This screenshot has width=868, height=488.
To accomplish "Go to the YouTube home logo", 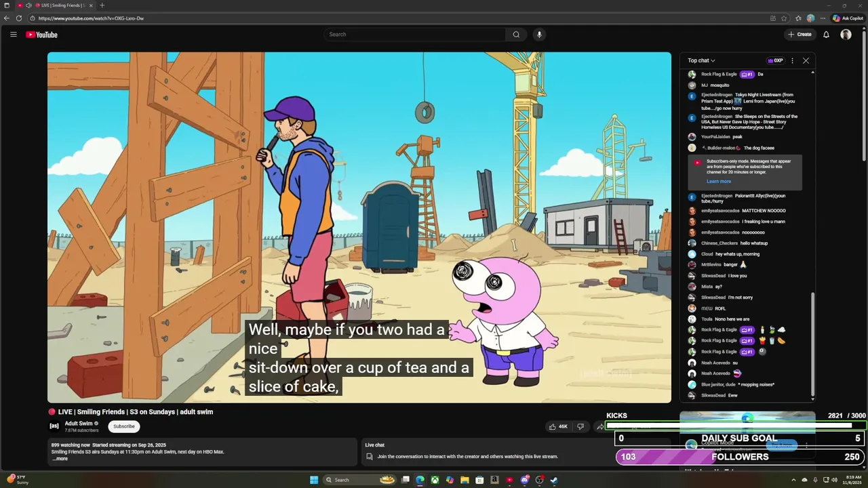I will 41,35.
